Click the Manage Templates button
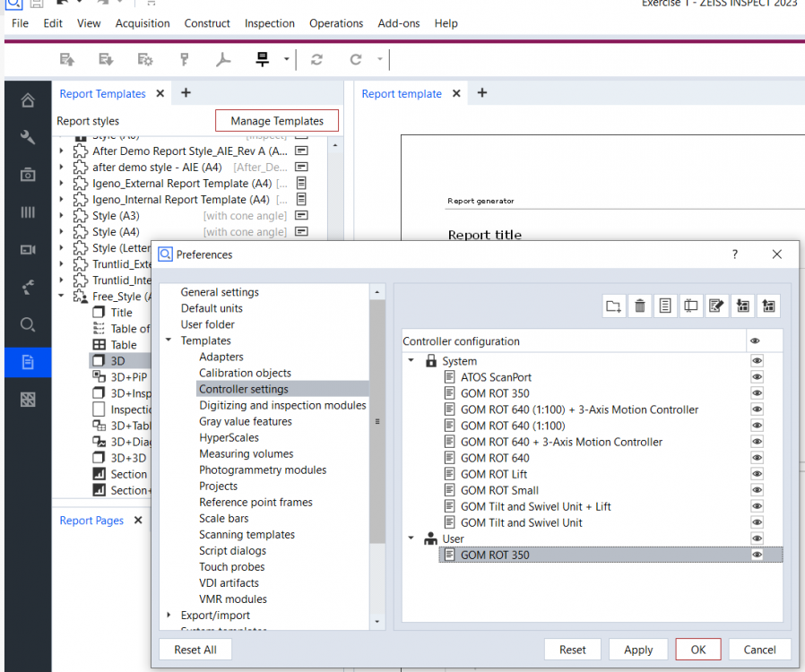The width and height of the screenshot is (805, 672). click(276, 120)
